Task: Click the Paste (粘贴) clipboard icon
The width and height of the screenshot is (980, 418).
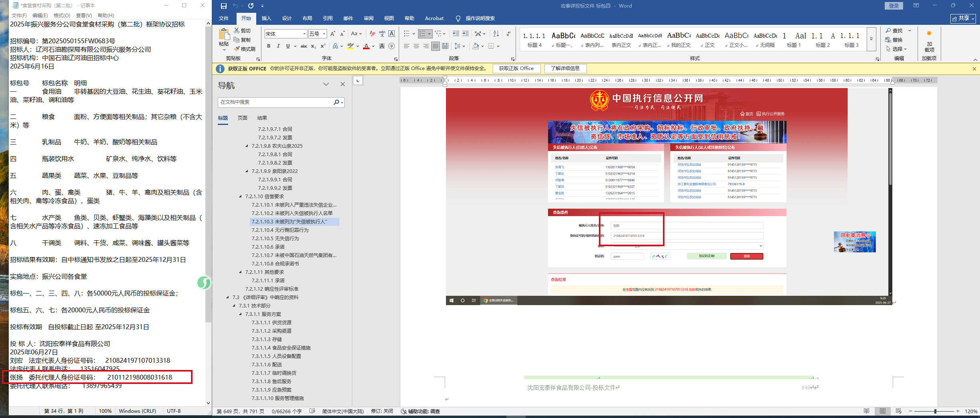Action: [224, 34]
